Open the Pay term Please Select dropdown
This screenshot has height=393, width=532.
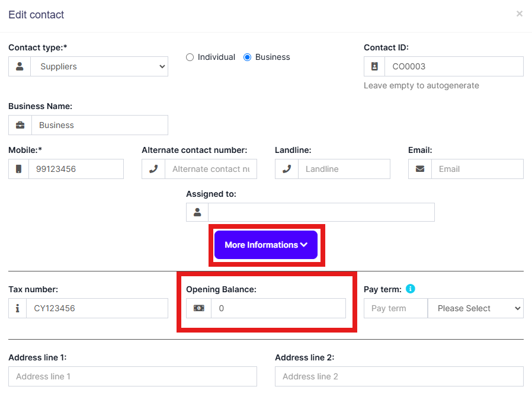pyautogui.click(x=475, y=308)
